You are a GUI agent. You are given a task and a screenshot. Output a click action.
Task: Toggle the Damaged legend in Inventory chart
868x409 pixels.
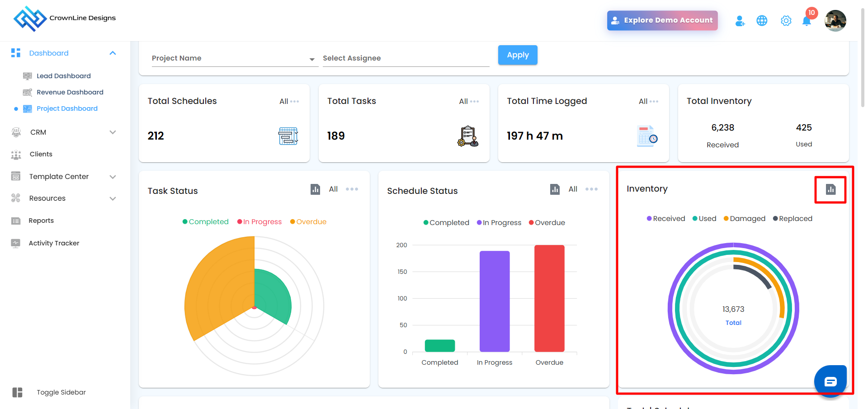click(745, 219)
